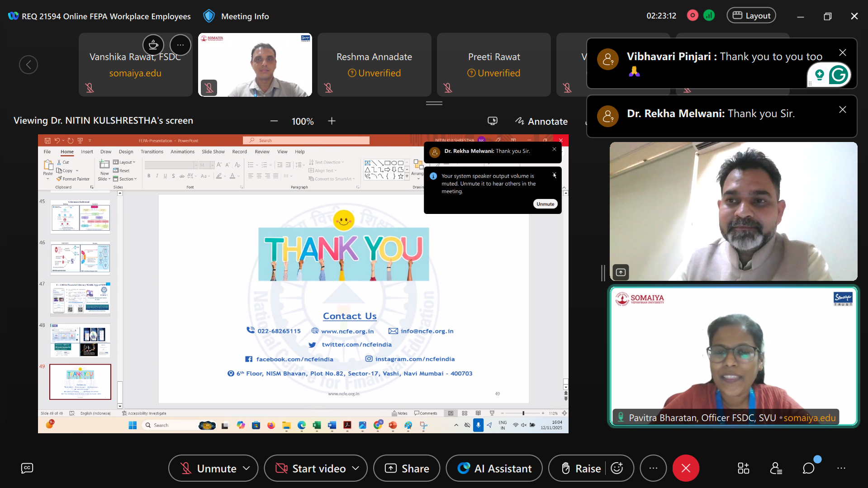Click the Meeting Info shield icon

209,16
